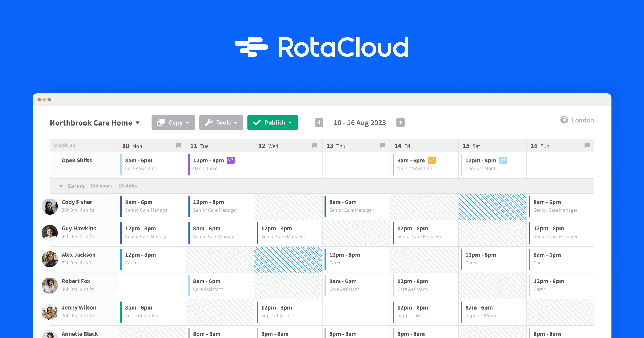Screen dimensions: 644x338
Task: Open Guy Hawkins' Wednesday 12pm - 8pm shift
Action: tap(288, 233)
